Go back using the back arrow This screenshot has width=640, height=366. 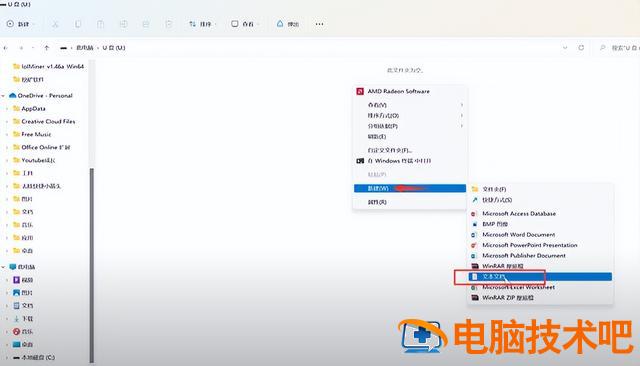click(6, 48)
